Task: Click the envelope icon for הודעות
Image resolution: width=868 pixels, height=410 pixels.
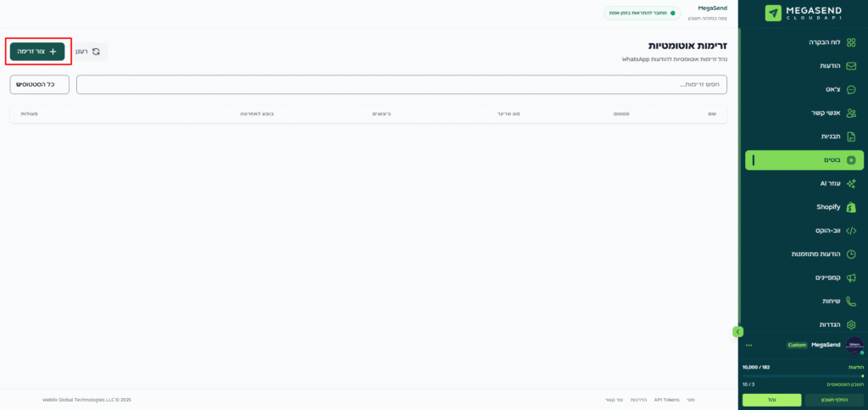Action: pos(851,66)
